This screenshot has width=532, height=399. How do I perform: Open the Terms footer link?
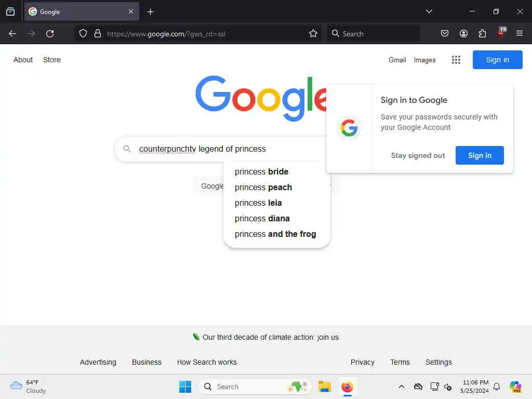pos(400,362)
